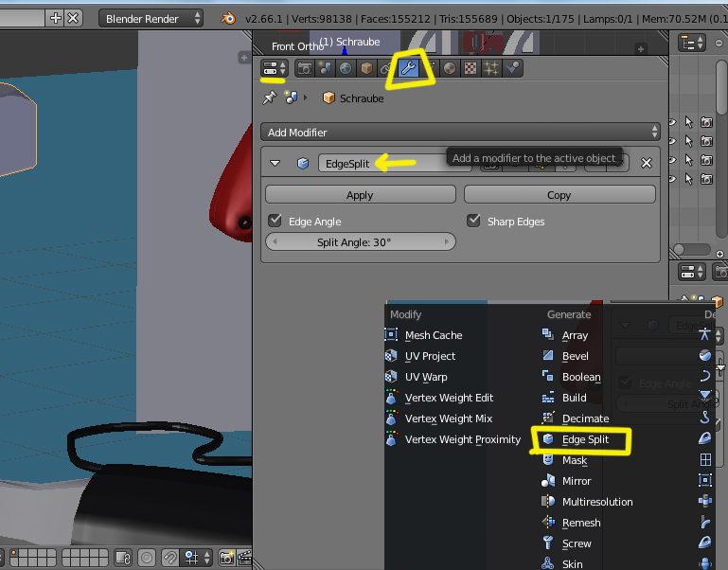Toggle the Edge Angle checkbox
The image size is (728, 570).
275,221
